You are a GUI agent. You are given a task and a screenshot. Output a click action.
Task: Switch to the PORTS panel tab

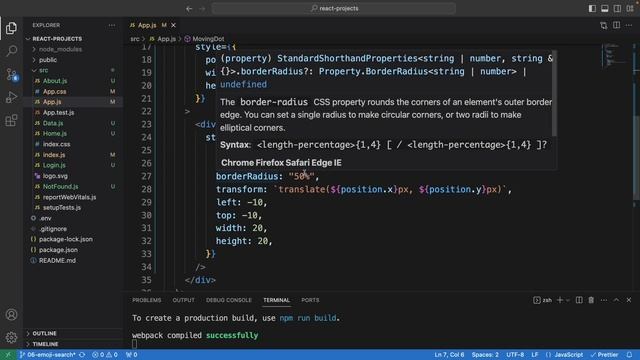[310, 300]
